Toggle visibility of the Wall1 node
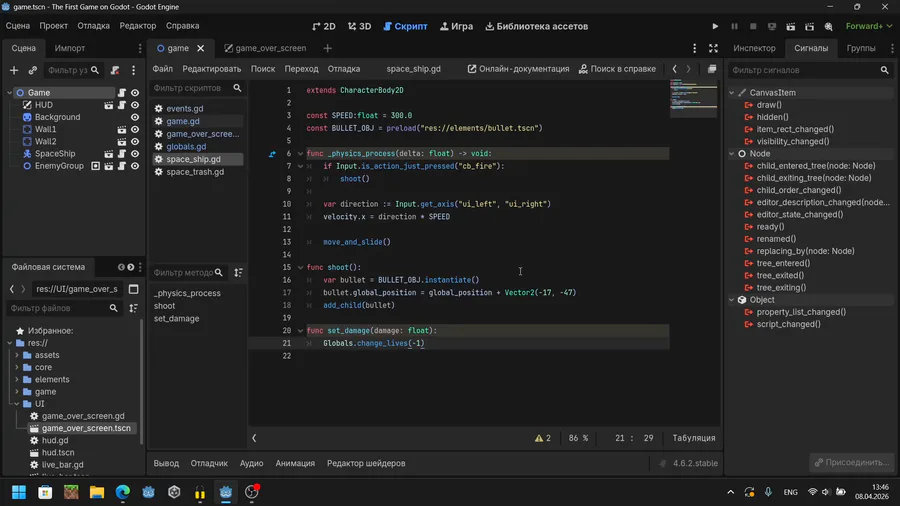Screen dimensions: 900x506 click(135, 129)
